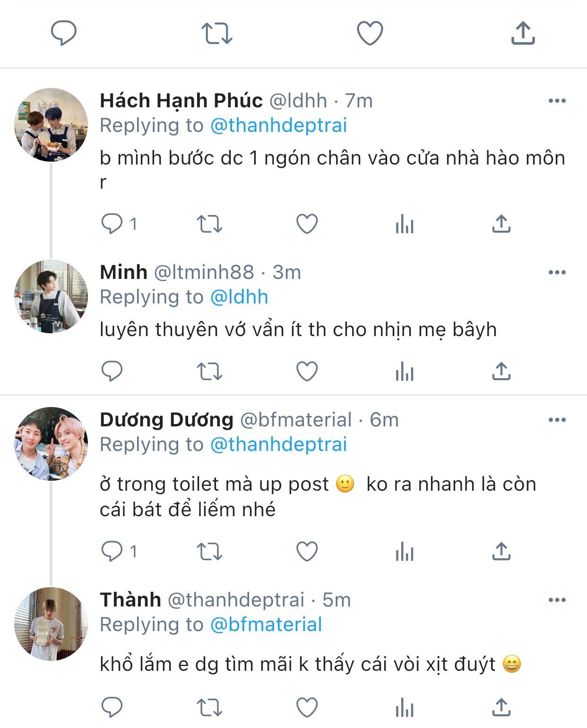This screenshot has height=728, width=587.
Task: Open the @bfmaterial mention link
Action: point(266,624)
